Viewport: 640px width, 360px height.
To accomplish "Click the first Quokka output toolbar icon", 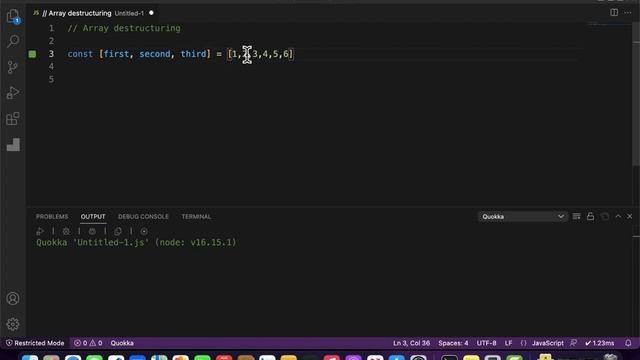I will click(40, 231).
